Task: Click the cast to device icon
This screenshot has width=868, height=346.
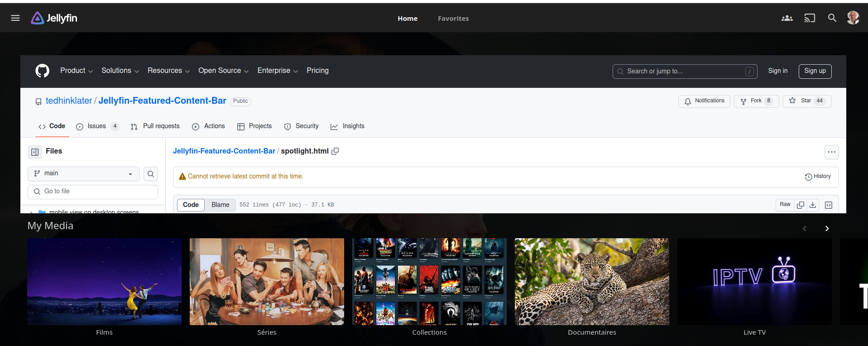Action: tap(810, 18)
